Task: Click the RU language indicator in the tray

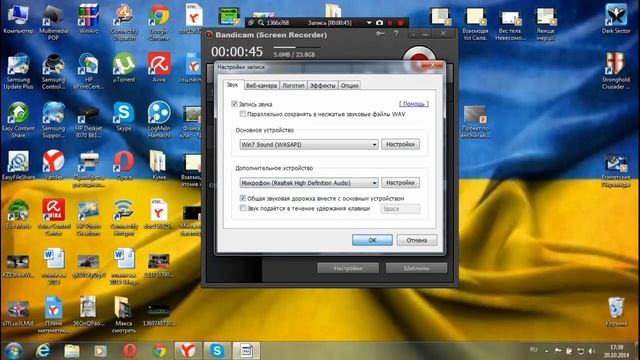Action: [533, 350]
